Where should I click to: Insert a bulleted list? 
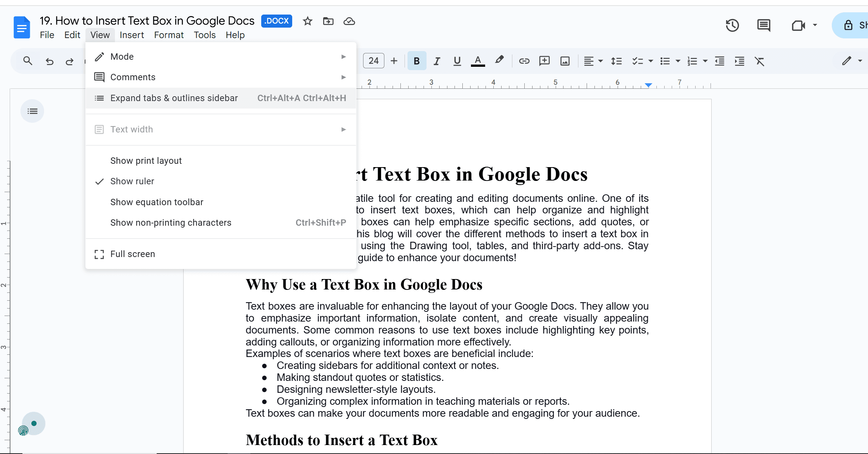665,61
